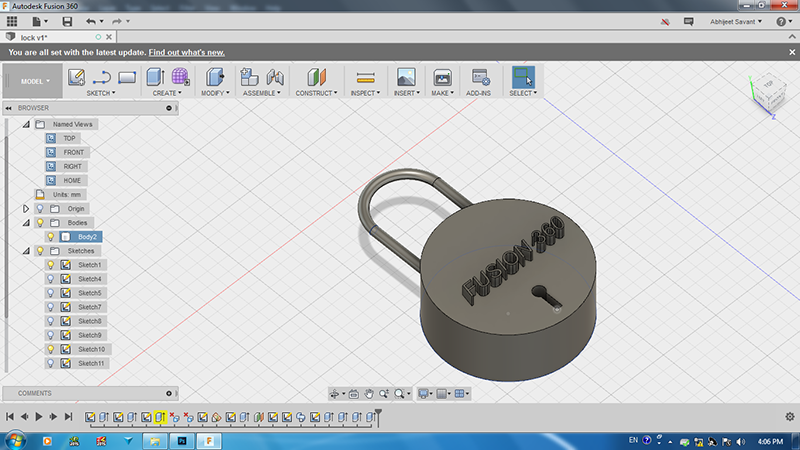Dismiss the update notification banner
Screen dimensions: 800x450
[792, 52]
